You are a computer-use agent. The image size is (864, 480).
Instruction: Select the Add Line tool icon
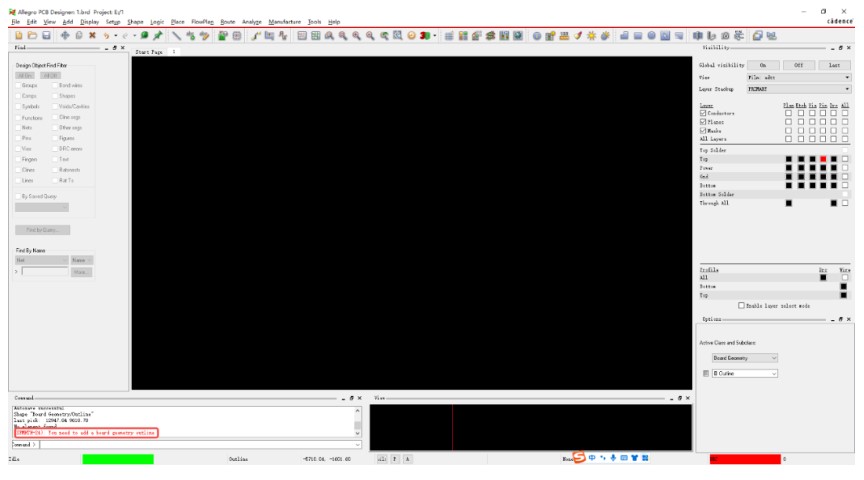click(x=176, y=36)
